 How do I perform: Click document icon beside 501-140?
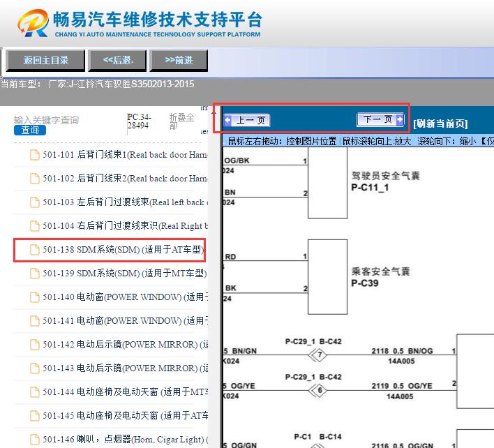35,297
